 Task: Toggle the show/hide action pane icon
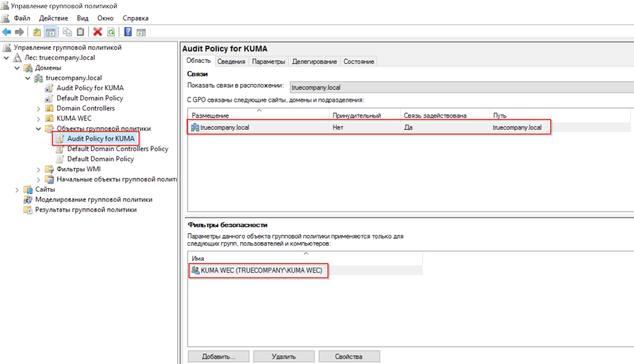(141, 32)
